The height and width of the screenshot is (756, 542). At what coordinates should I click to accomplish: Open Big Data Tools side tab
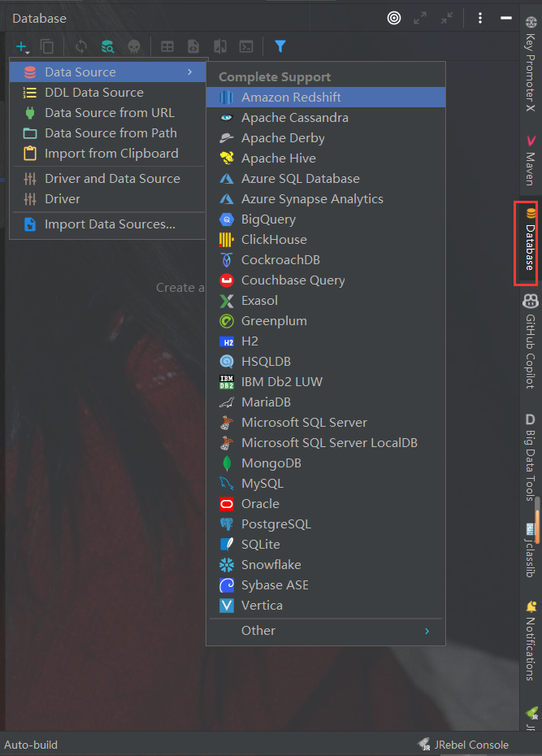click(531, 457)
